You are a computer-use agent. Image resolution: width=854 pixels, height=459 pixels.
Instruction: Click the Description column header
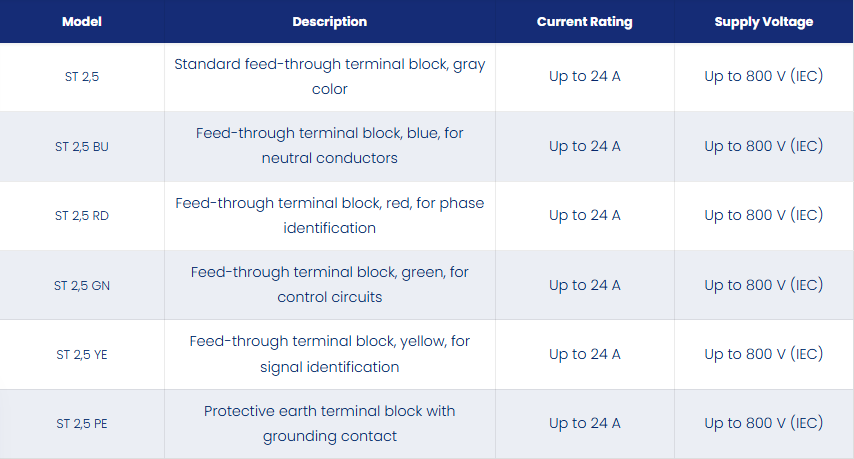point(330,22)
